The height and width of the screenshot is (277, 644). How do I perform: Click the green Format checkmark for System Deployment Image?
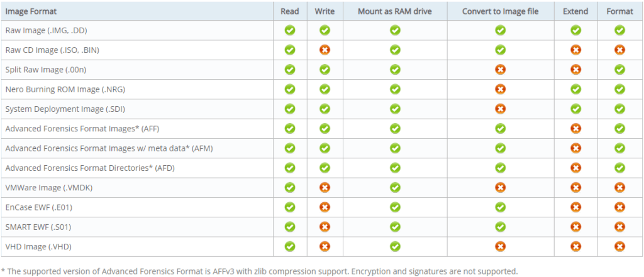click(x=619, y=109)
